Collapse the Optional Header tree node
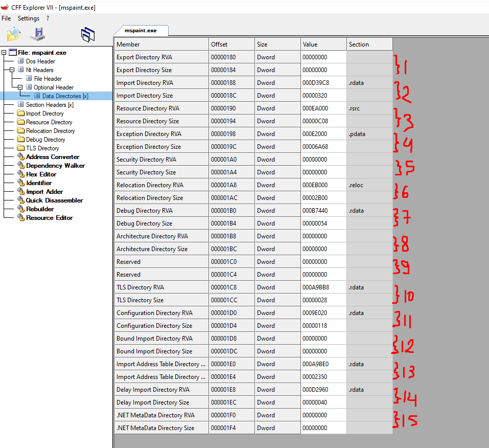This screenshot has width=489, height=448. (x=20, y=87)
